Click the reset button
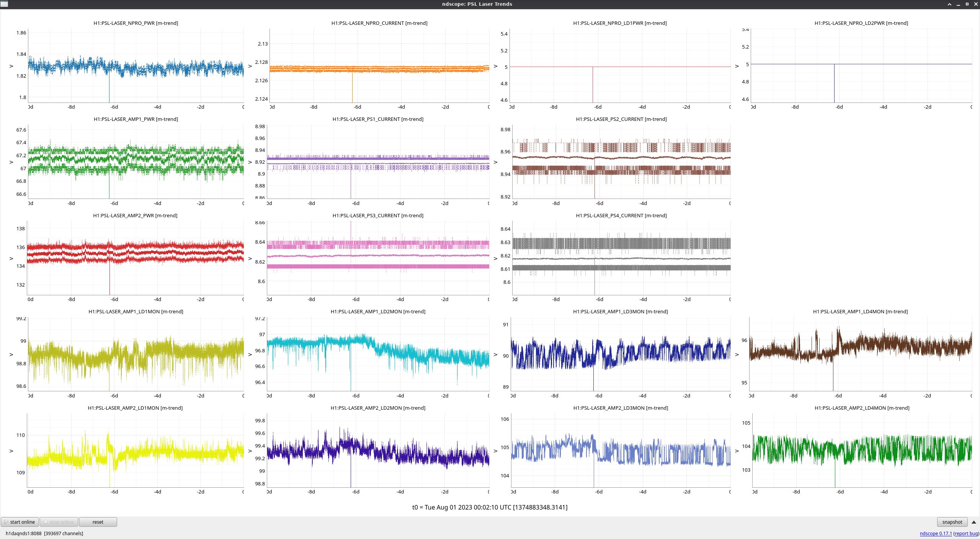This screenshot has height=539, width=980. click(x=98, y=522)
